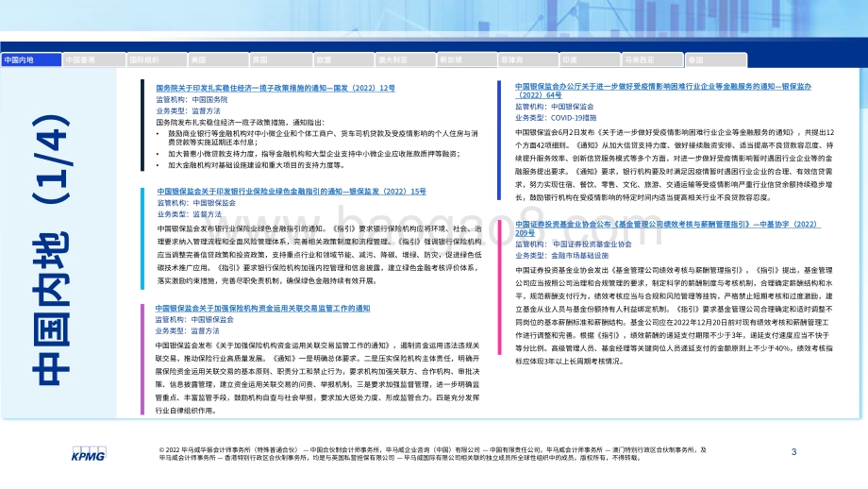This screenshot has height=489, width=868.
Task: Click the text 业务类型: 金融市场基础设施
Action: click(562, 256)
